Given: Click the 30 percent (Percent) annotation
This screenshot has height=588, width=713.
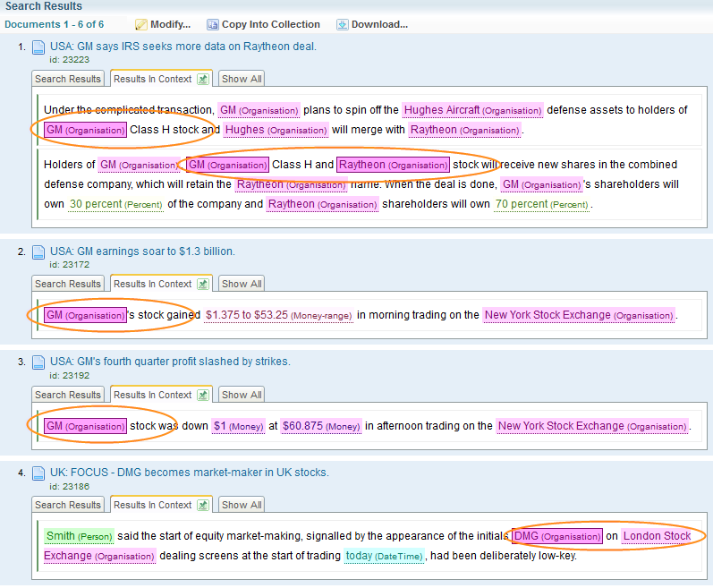Looking at the screenshot, I should [x=115, y=204].
